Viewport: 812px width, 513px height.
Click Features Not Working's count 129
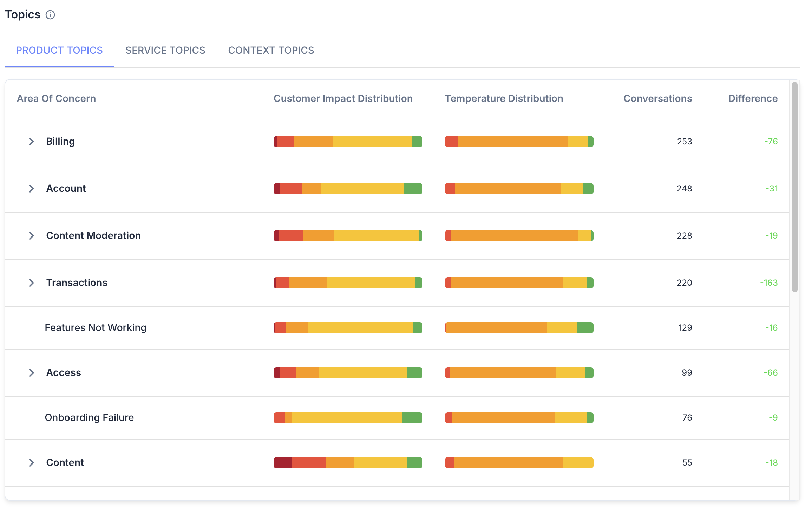685,328
